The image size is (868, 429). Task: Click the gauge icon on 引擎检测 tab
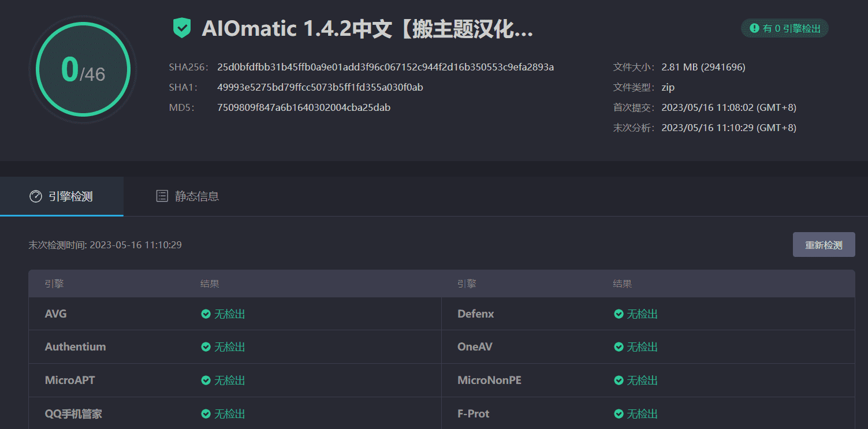[36, 196]
